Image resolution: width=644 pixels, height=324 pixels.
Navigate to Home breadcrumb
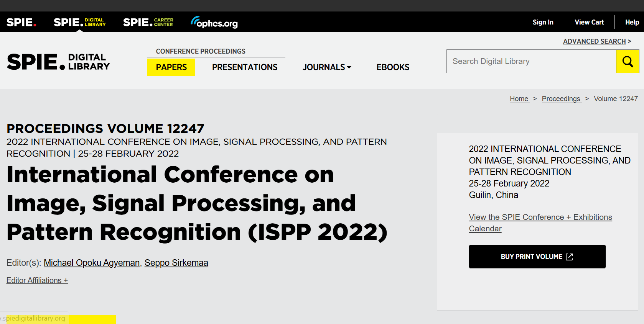519,99
